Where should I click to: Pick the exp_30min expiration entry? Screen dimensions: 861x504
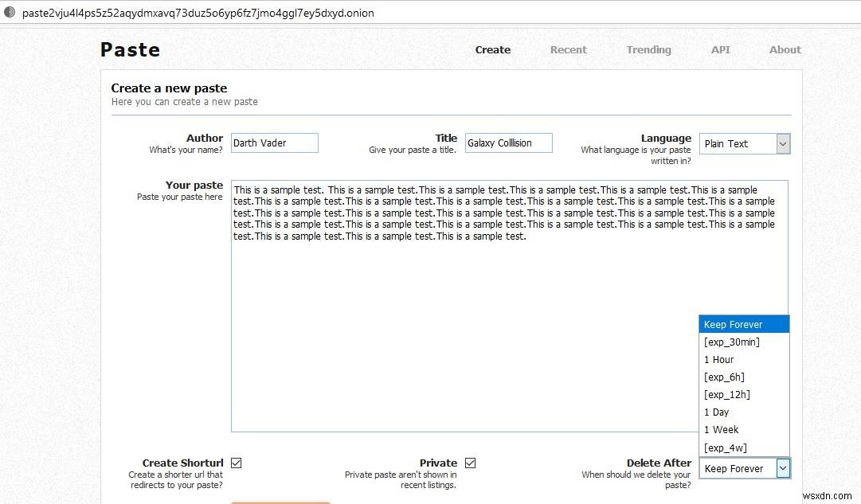pyautogui.click(x=731, y=342)
